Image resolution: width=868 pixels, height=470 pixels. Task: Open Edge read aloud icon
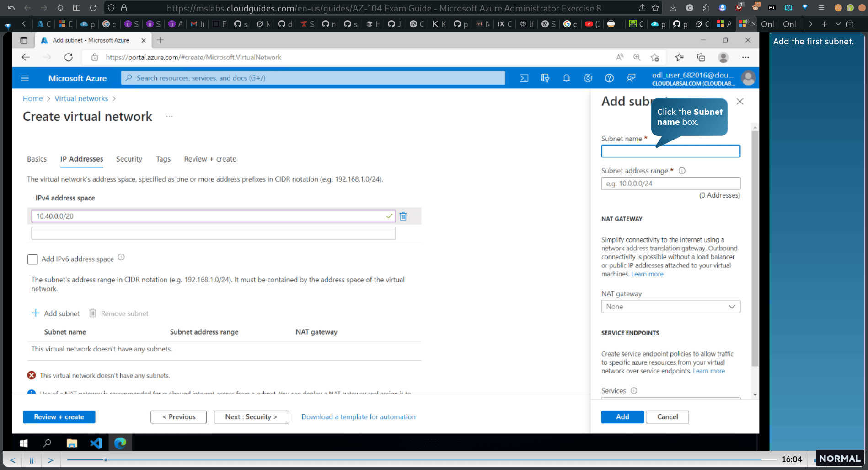click(620, 57)
